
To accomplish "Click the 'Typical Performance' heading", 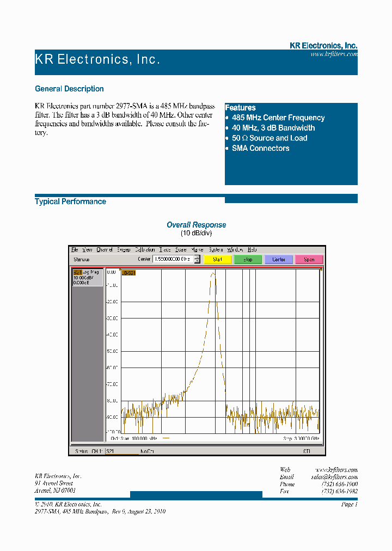I will [70, 201].
